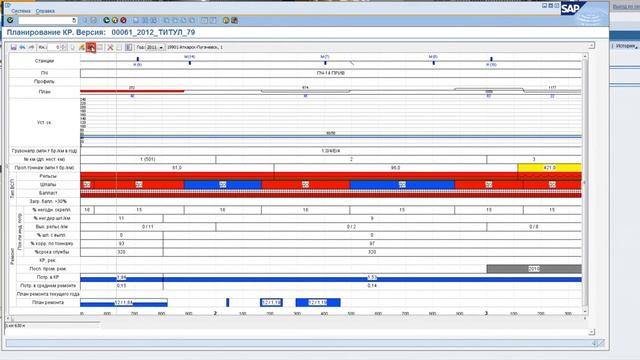Viewport: 640px width, 360px height.
Task: Save the planning version via diskette icon
Action: pos(13,47)
